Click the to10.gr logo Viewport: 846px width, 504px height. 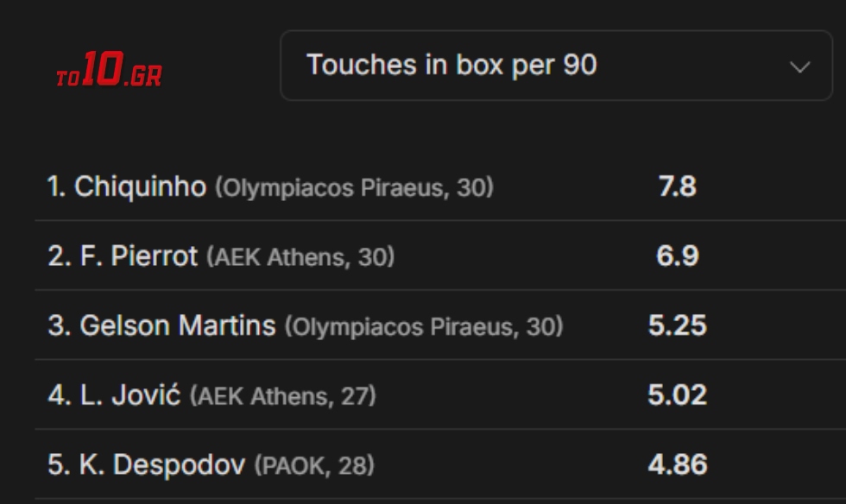[x=109, y=71]
